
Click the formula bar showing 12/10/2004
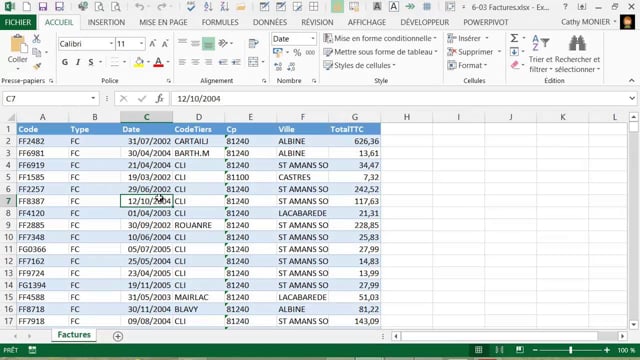tap(398, 98)
